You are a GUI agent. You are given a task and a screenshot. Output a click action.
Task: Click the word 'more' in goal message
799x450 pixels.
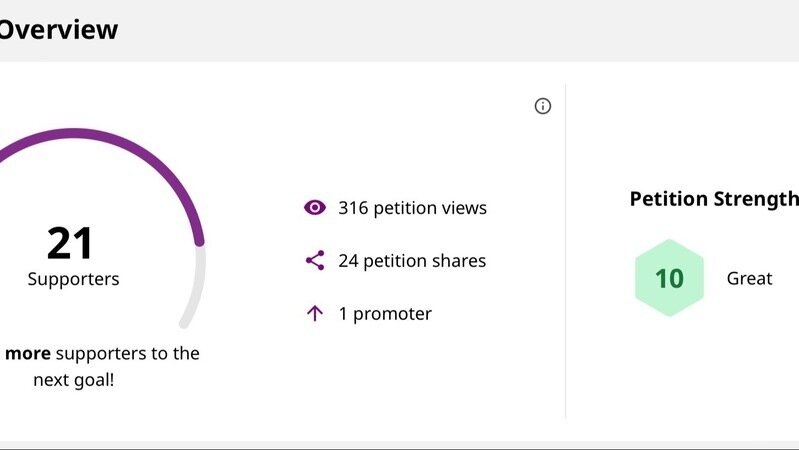coord(28,353)
